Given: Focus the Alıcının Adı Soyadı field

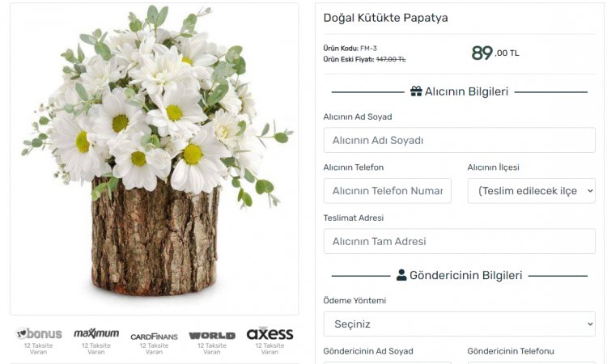Looking at the screenshot, I should pos(460,140).
